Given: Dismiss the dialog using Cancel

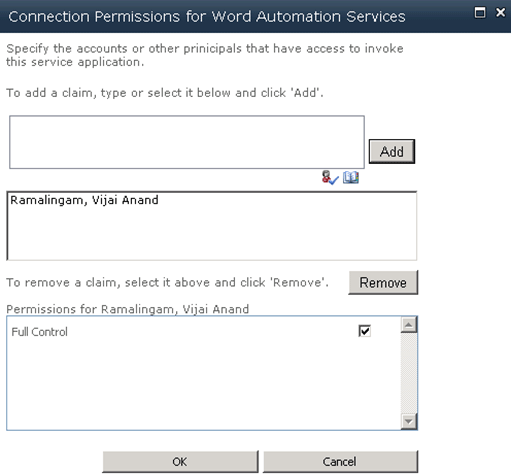Looking at the screenshot, I should [340, 462].
